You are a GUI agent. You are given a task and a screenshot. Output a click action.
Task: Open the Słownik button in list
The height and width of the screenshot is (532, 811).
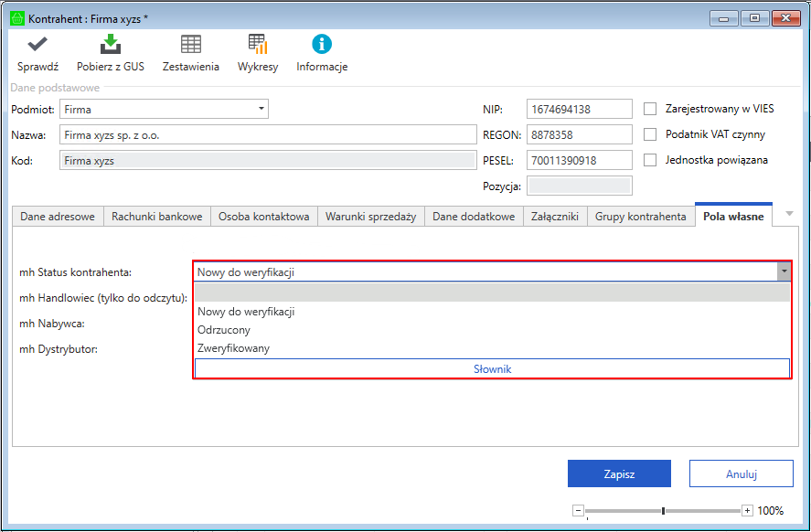click(492, 368)
